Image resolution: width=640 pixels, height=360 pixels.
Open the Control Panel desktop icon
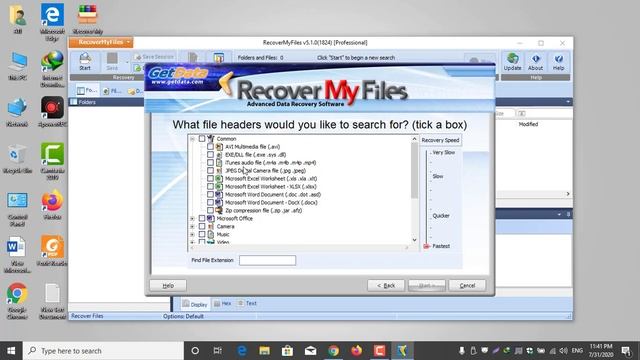(17, 209)
